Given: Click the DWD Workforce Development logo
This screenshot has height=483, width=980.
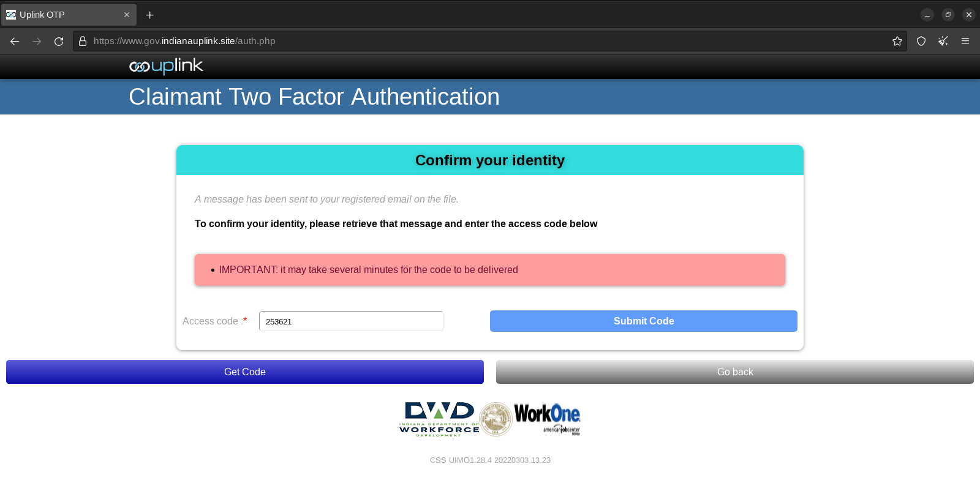Looking at the screenshot, I should click(439, 419).
